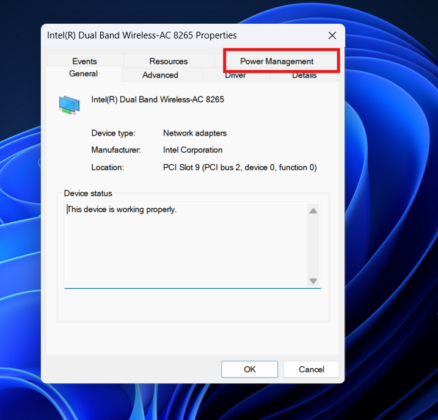Click inside the Device status text box
Image resolution: width=438 pixels, height=420 pixels.
(x=192, y=245)
